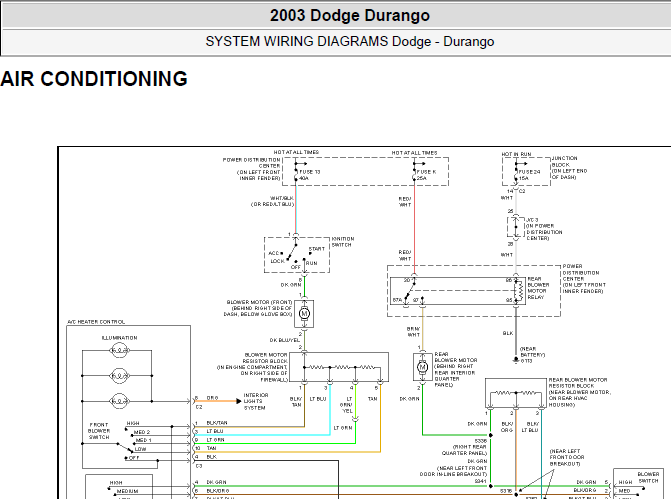Click the "BRN/WHT" wire label
Screen dimensions: 671x499
click(413, 332)
